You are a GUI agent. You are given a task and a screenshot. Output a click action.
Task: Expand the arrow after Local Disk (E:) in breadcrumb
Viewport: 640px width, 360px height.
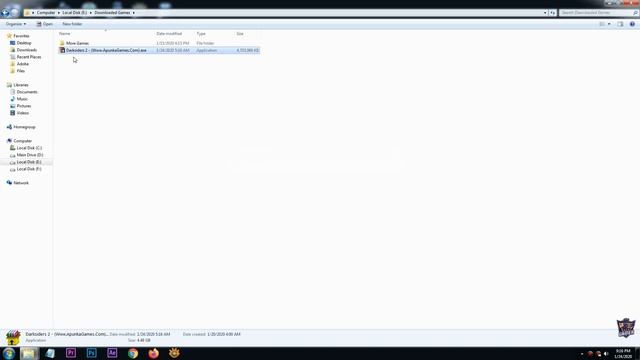point(91,13)
